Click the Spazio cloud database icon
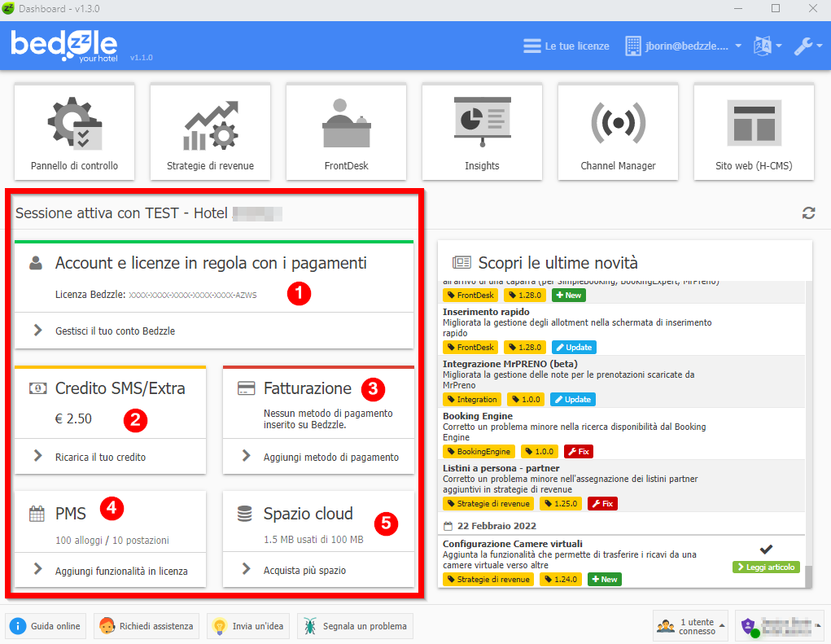Viewport: 831px width, 644px height. [244, 514]
